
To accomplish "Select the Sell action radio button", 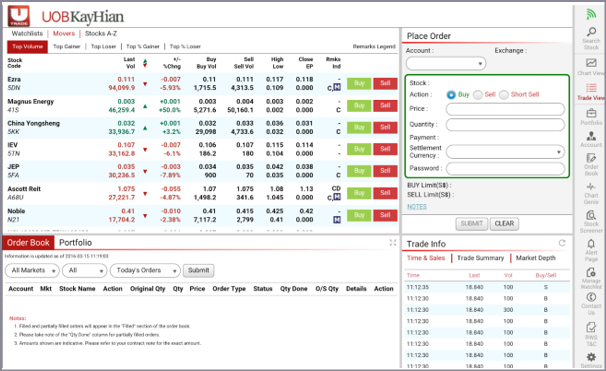I will point(478,95).
